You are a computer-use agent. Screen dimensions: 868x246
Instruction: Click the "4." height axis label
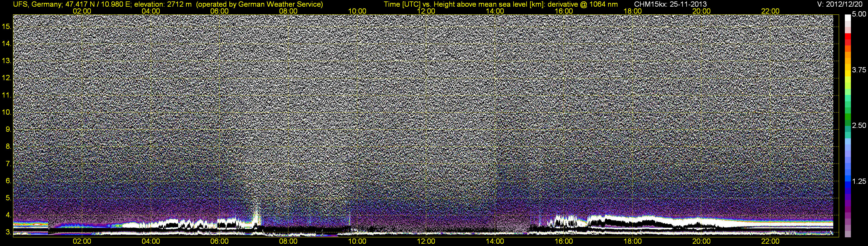[x=8, y=215]
